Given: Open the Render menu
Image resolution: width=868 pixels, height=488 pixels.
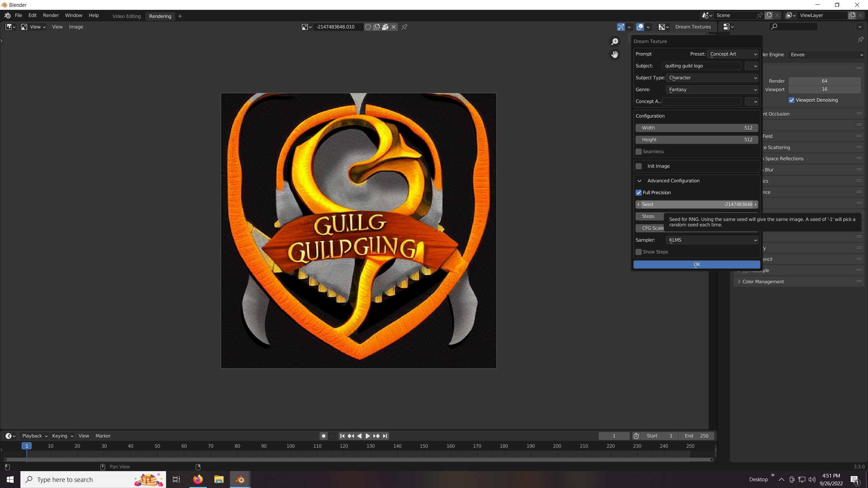Looking at the screenshot, I should [51, 15].
